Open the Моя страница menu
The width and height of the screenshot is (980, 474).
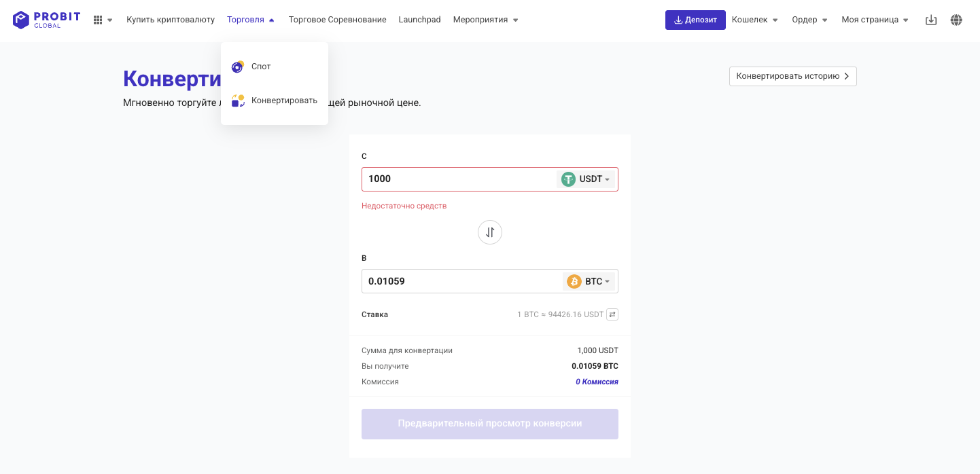pos(875,20)
